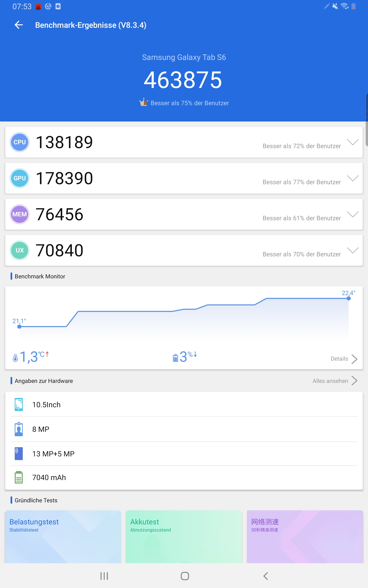The width and height of the screenshot is (368, 588).
Task: Select temperature chart start point 21,1°
Action: 19,327
